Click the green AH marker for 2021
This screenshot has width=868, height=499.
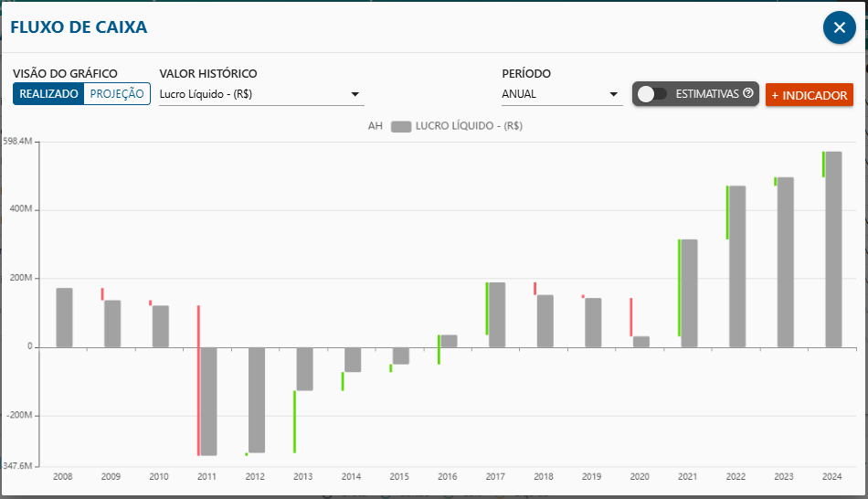click(679, 287)
